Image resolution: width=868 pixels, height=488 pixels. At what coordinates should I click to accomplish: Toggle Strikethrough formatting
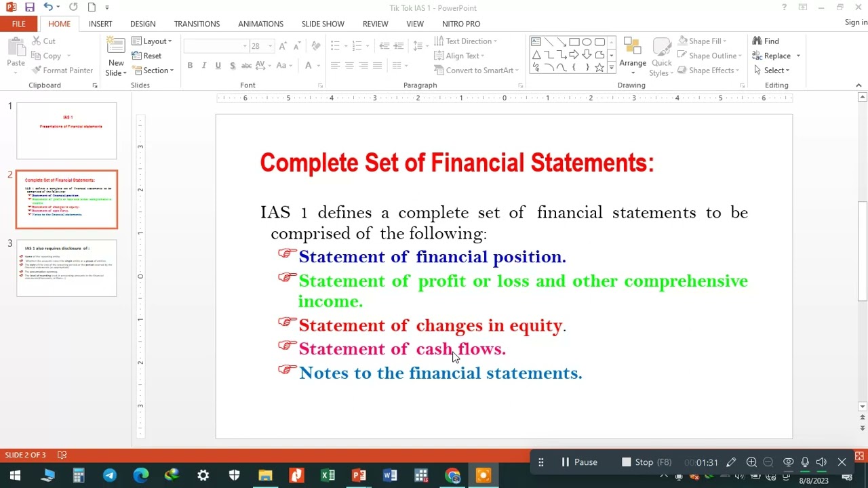(247, 66)
